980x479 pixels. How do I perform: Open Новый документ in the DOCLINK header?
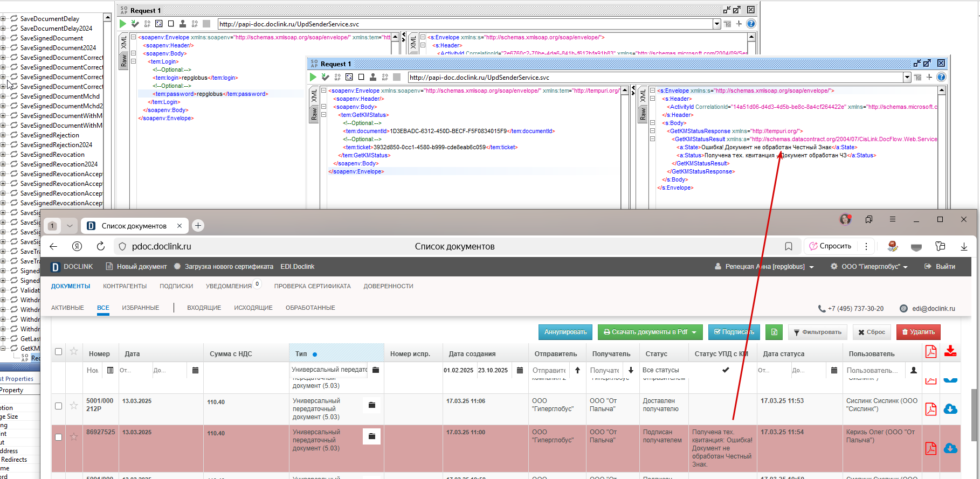point(136,267)
